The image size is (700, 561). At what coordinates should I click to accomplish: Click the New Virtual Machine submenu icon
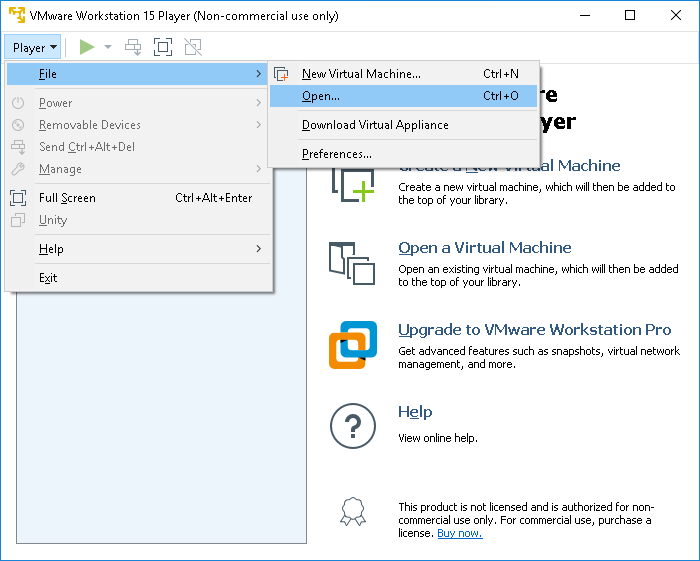pos(281,74)
